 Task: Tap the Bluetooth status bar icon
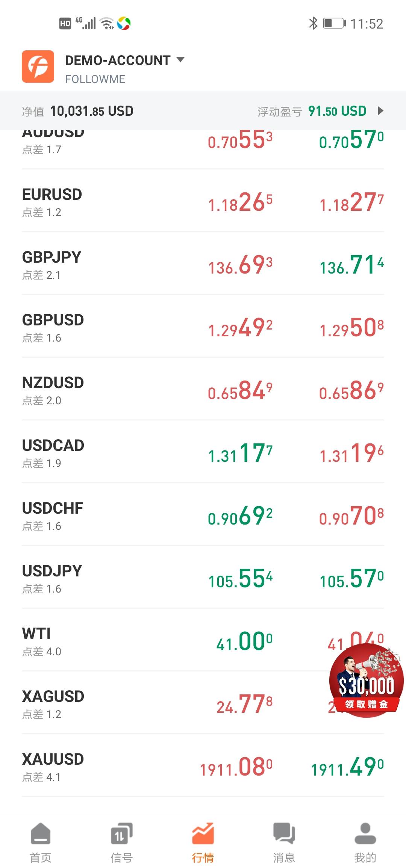click(313, 23)
